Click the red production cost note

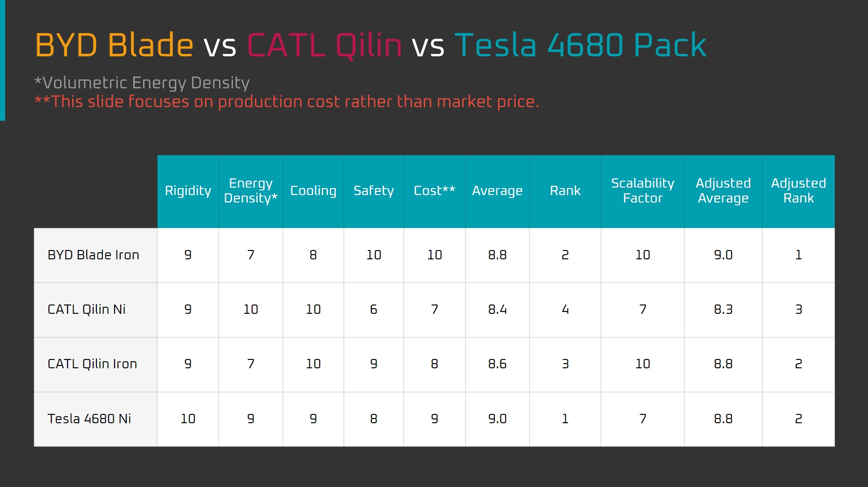point(287,101)
